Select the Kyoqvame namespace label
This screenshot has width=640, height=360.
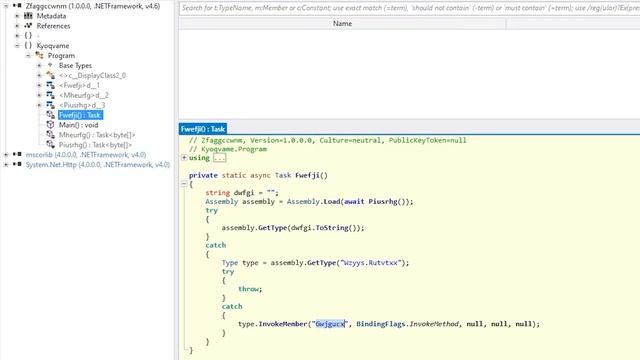click(x=53, y=46)
